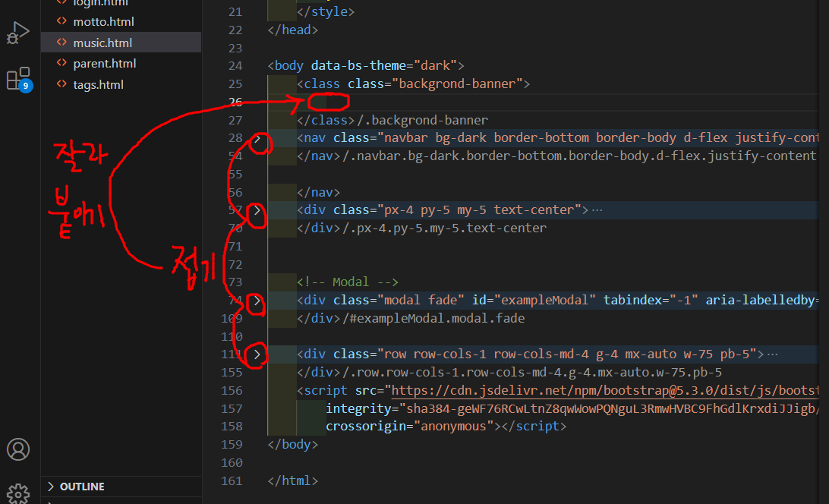The image size is (829, 504).
Task: Click the </div>/.px-4.py-5.my-5.text-center closing line
Action: (421, 228)
